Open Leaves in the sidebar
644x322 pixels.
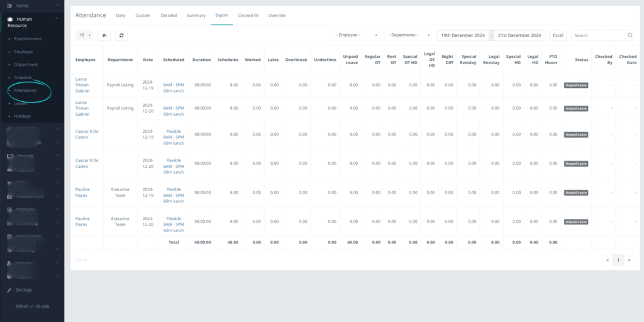[21, 104]
